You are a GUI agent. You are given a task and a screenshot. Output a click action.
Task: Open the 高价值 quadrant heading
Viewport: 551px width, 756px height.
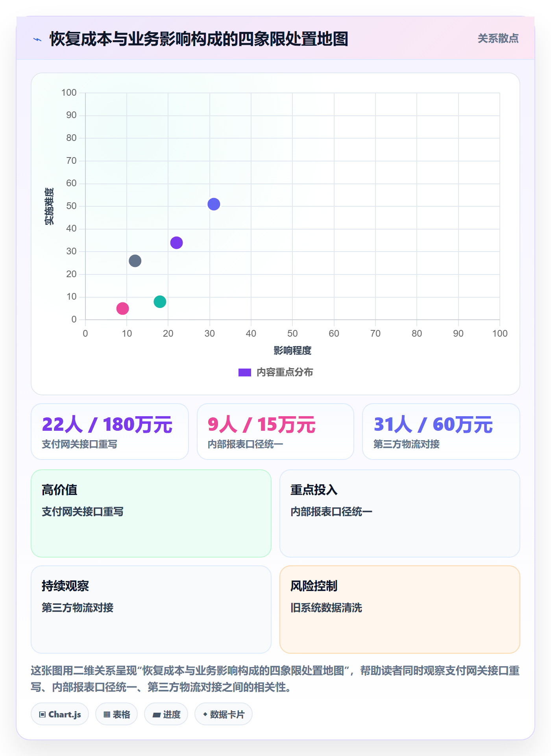[59, 490]
